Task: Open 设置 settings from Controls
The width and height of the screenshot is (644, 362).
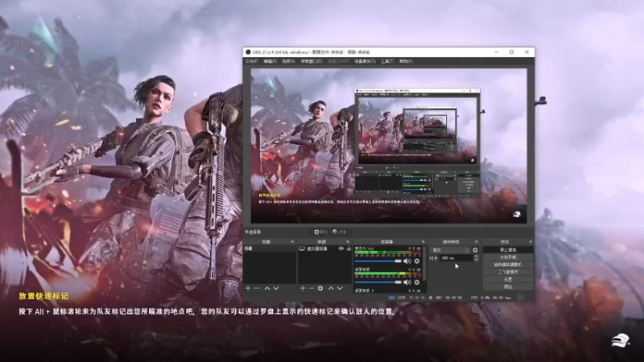Action: [x=508, y=279]
